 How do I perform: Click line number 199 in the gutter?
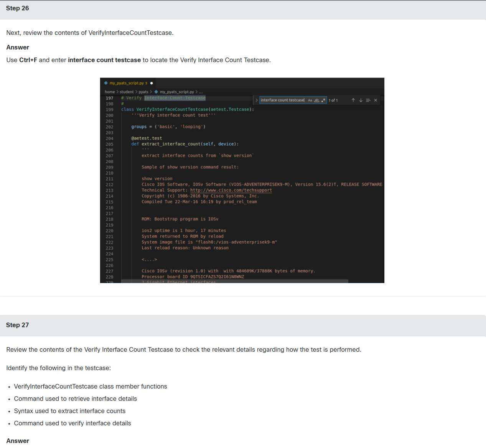[110, 110]
